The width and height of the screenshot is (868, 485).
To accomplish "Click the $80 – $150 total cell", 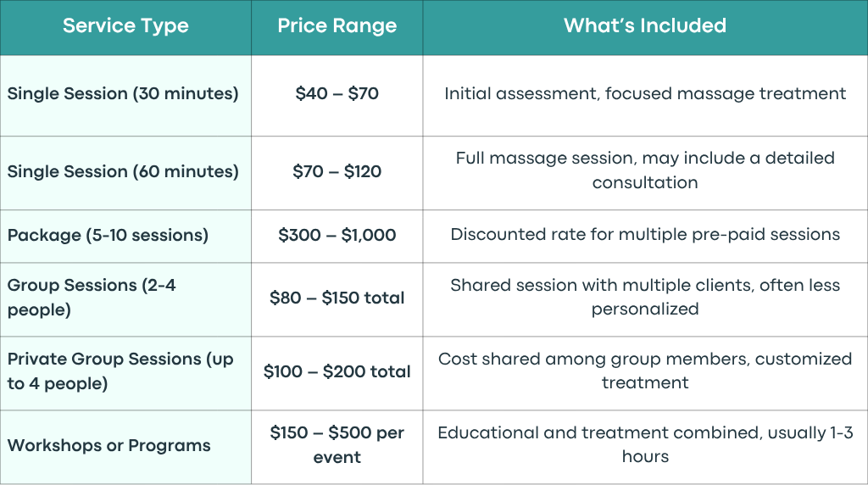I will click(x=337, y=299).
